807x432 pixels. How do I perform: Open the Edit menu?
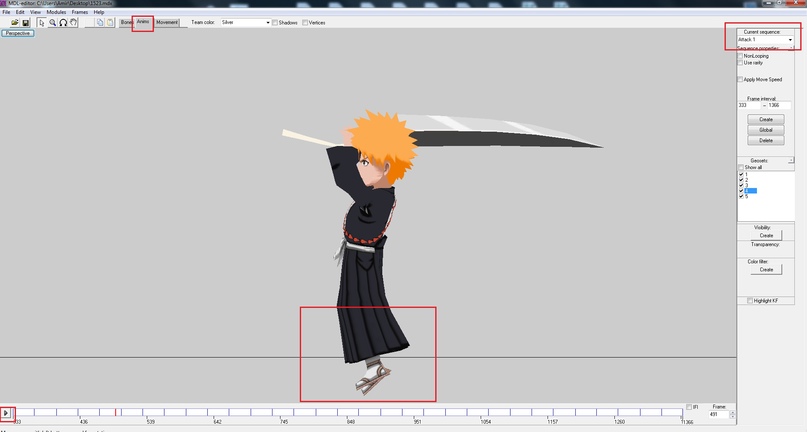20,12
